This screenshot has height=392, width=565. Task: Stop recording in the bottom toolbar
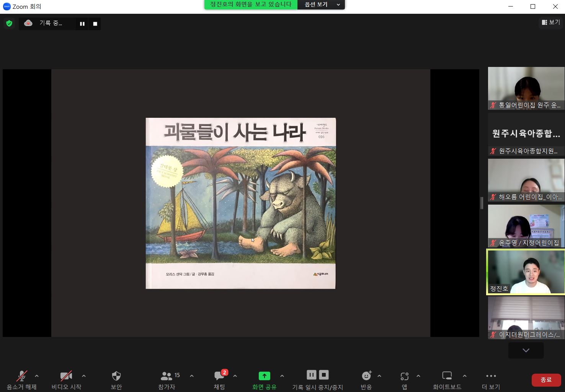pyautogui.click(x=324, y=375)
